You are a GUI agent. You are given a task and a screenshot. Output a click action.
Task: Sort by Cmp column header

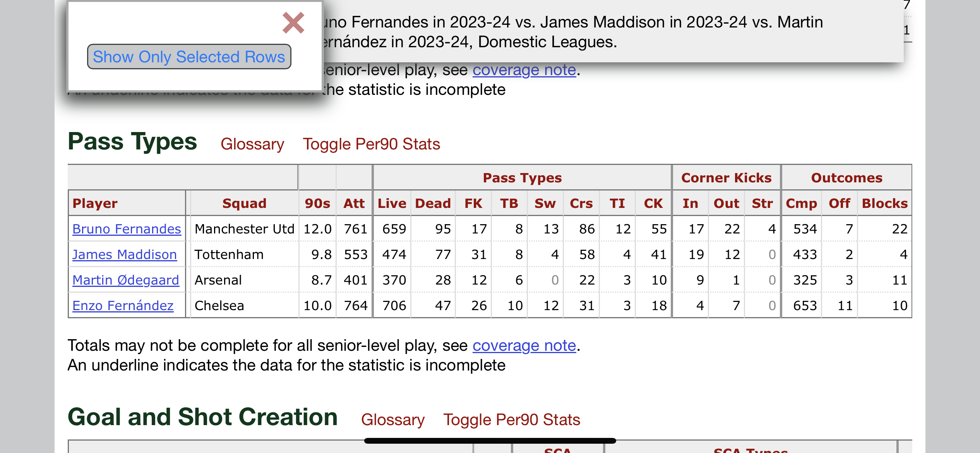click(x=801, y=203)
